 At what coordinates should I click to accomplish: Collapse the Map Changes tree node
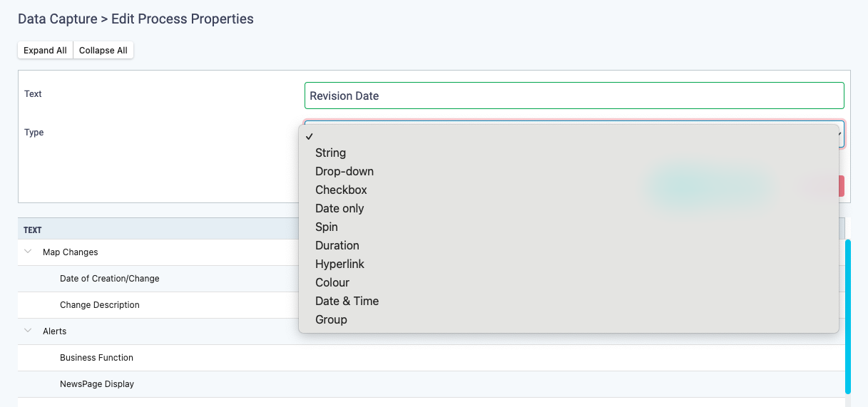point(29,252)
